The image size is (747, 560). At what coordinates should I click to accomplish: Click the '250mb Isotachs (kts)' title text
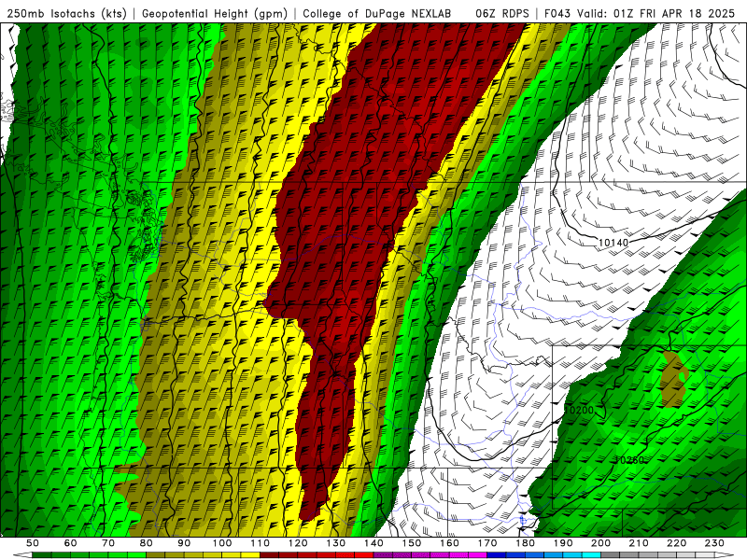click(66, 13)
